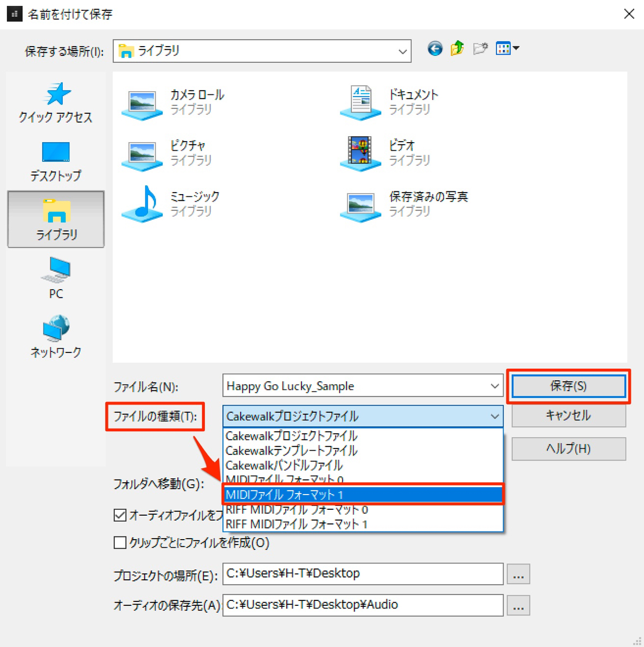Click the Cancel button
The image size is (644, 647).
point(569,415)
